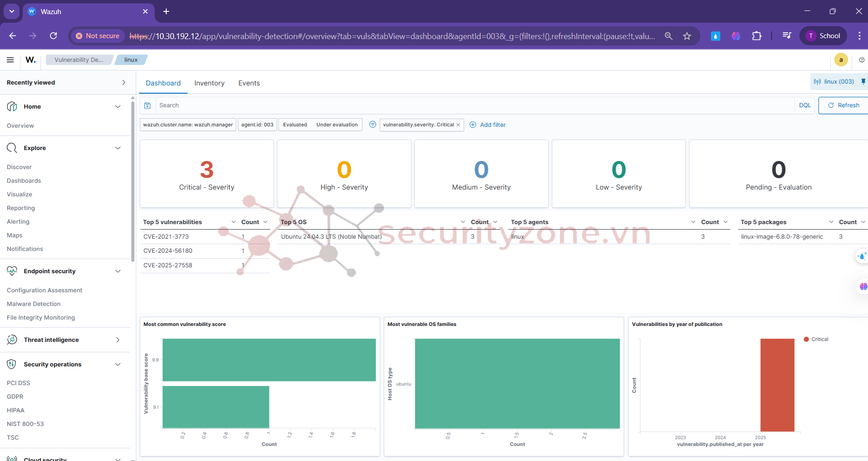Image resolution: width=868 pixels, height=461 pixels.
Task: Click the Explore magnifier icon in sidebar
Action: click(12, 148)
